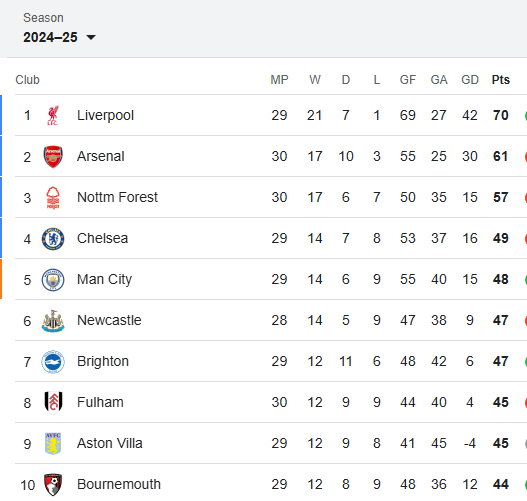This screenshot has width=527, height=501.
Task: Open the 2024–25 season dropdown
Action: tap(59, 37)
